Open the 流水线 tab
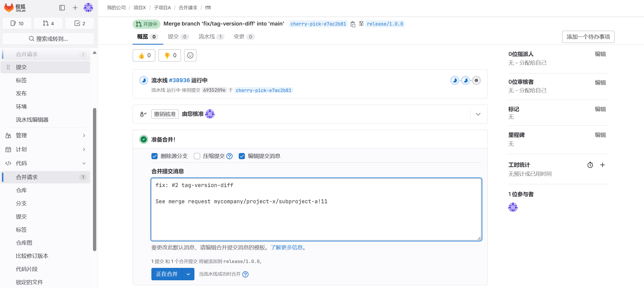This screenshot has height=288, width=644. click(x=207, y=37)
